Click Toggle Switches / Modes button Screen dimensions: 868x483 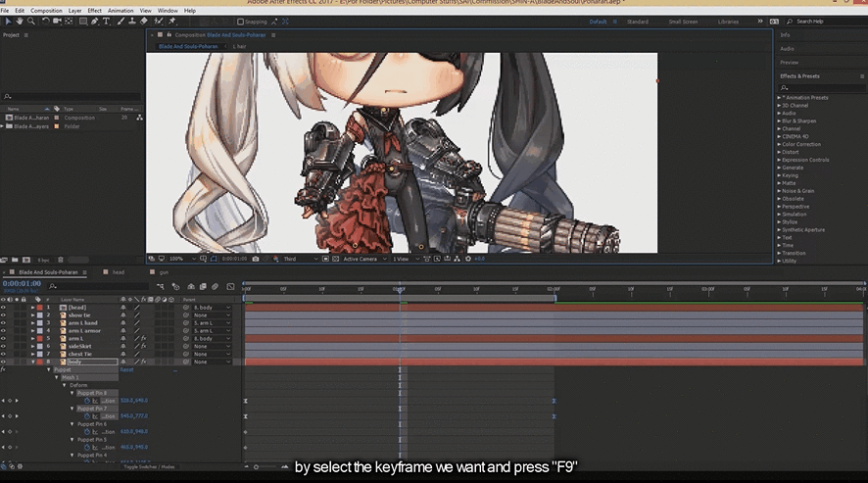[149, 467]
